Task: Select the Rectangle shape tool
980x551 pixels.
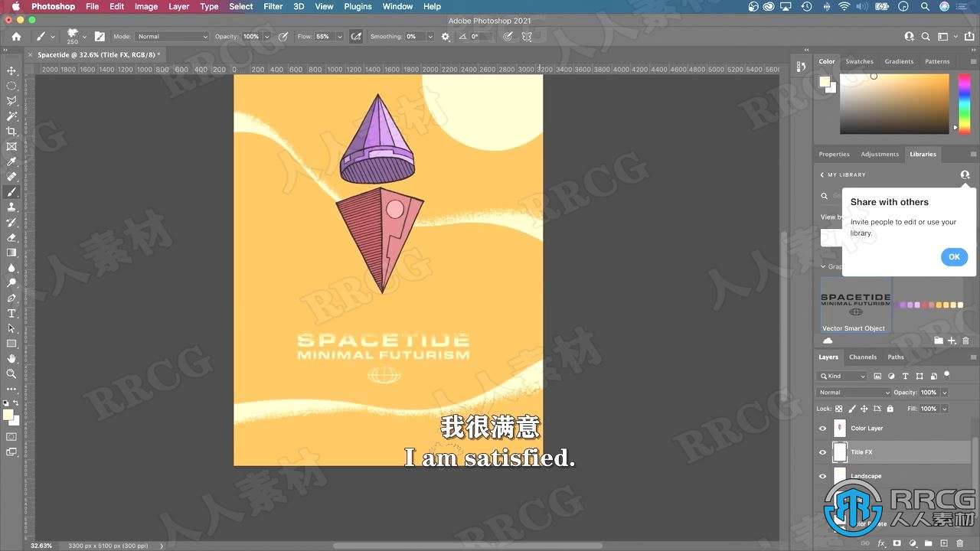Action: pos(11,344)
